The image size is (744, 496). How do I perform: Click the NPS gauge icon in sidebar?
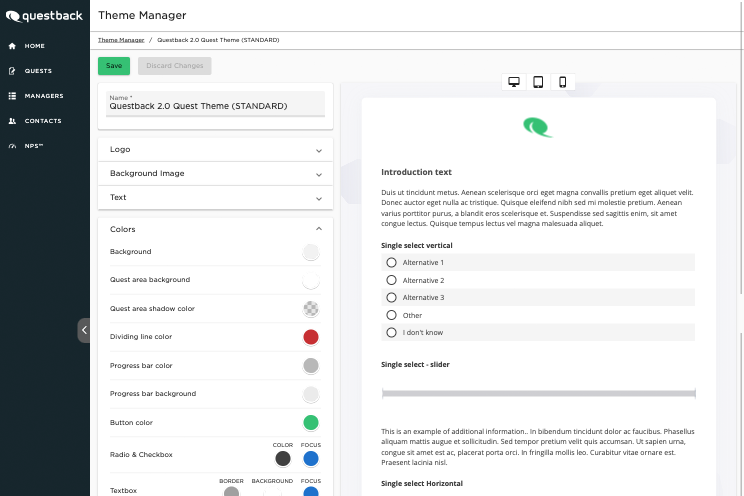click(12, 146)
